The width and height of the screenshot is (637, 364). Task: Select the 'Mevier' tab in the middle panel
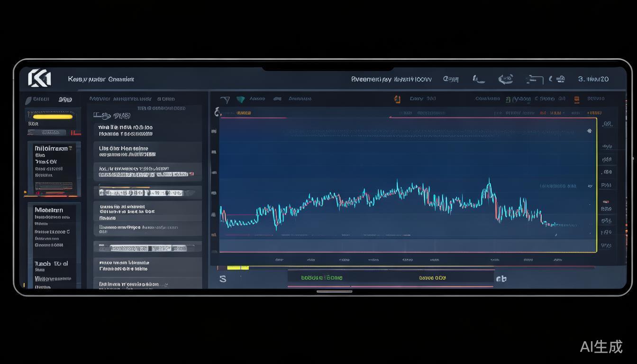pos(100,99)
